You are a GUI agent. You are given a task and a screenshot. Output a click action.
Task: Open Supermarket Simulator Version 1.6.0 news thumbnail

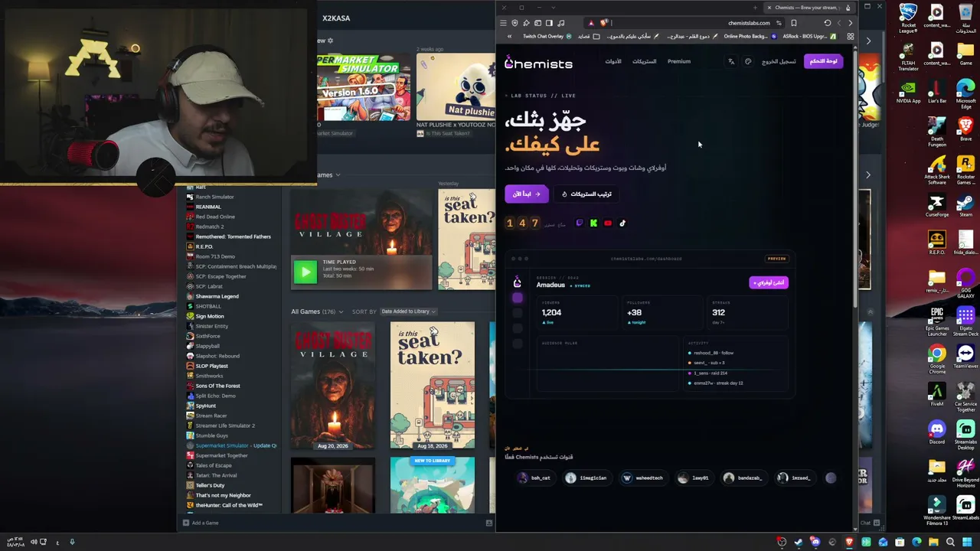point(364,87)
